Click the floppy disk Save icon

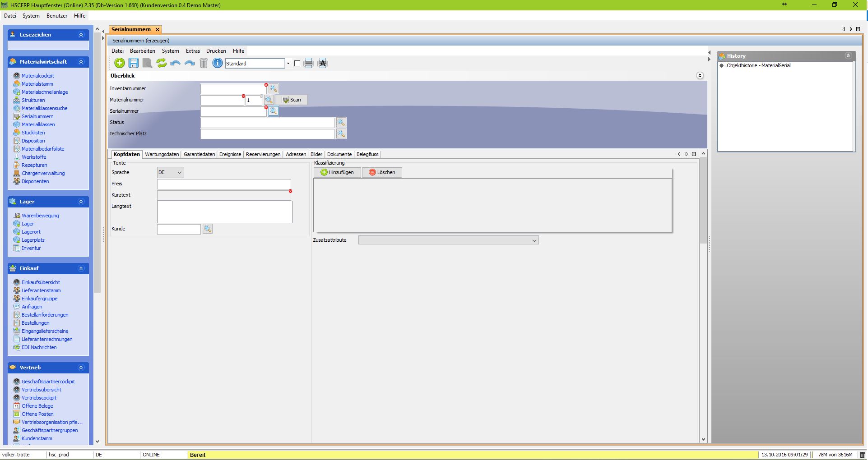click(134, 63)
